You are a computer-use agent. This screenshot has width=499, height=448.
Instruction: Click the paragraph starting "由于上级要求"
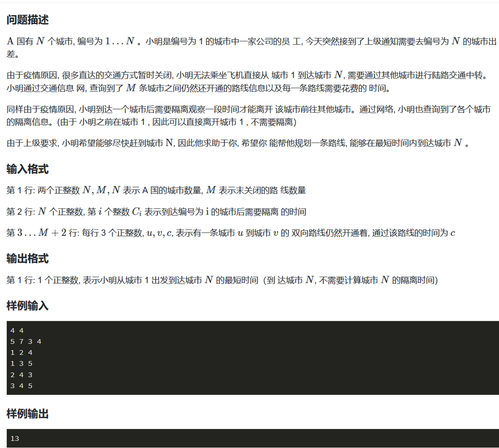pyautogui.click(x=238, y=143)
